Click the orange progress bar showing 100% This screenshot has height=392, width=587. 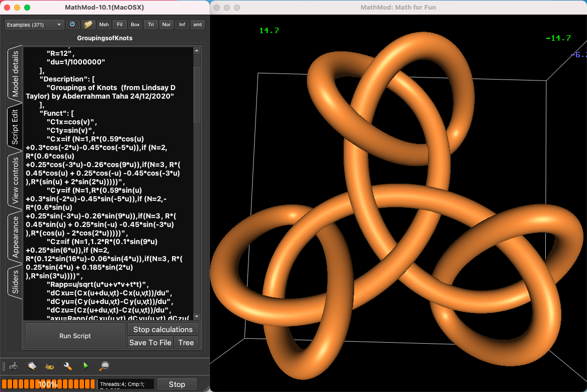pyautogui.click(x=48, y=383)
